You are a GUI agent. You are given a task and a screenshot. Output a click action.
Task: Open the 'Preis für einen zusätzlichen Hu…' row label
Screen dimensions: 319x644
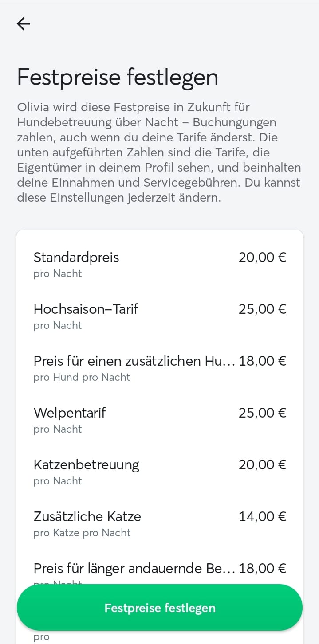[x=134, y=361]
